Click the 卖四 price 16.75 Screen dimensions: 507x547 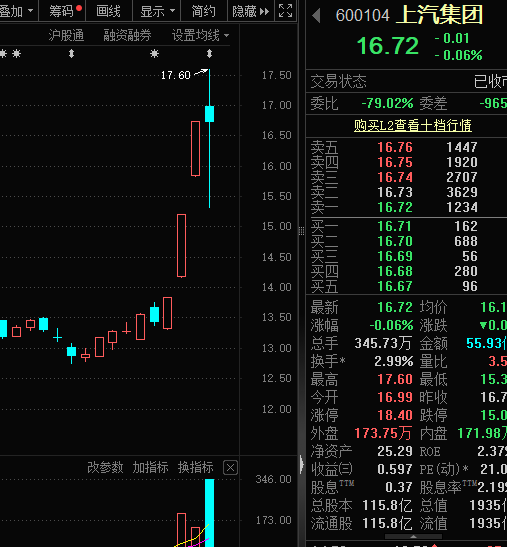point(395,162)
